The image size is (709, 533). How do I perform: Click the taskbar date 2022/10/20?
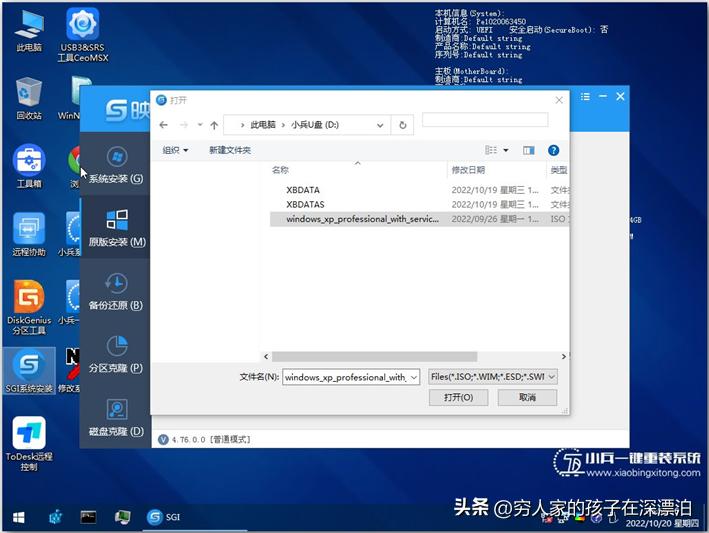pyautogui.click(x=662, y=524)
